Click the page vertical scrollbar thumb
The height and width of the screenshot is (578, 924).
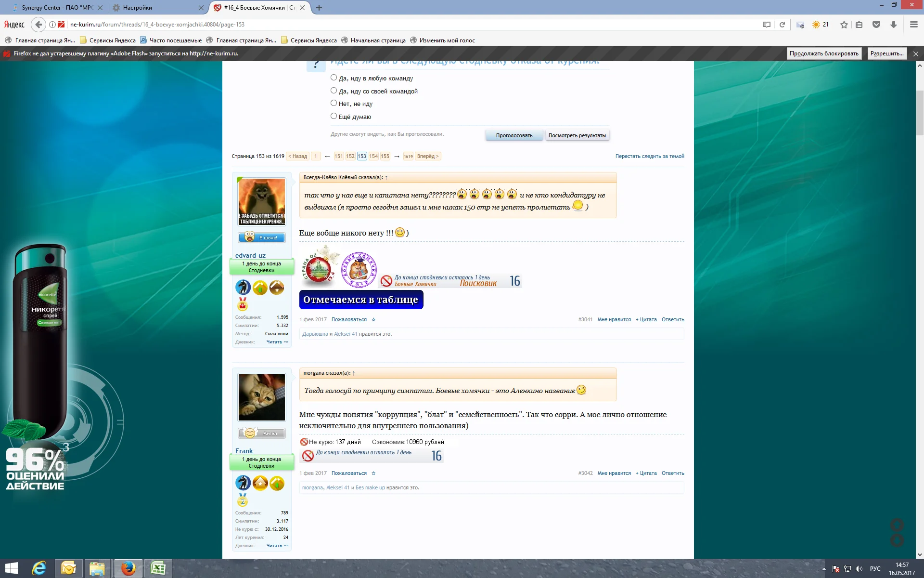(920, 113)
